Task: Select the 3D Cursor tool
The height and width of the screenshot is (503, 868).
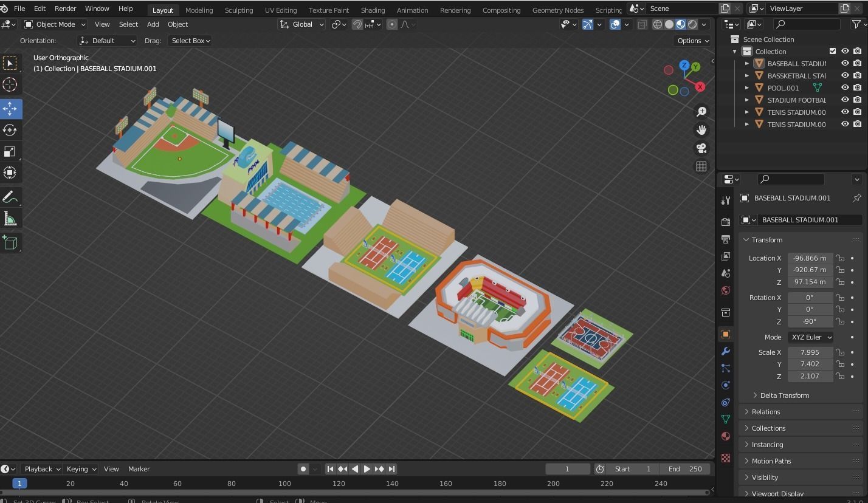Action: 10,84
